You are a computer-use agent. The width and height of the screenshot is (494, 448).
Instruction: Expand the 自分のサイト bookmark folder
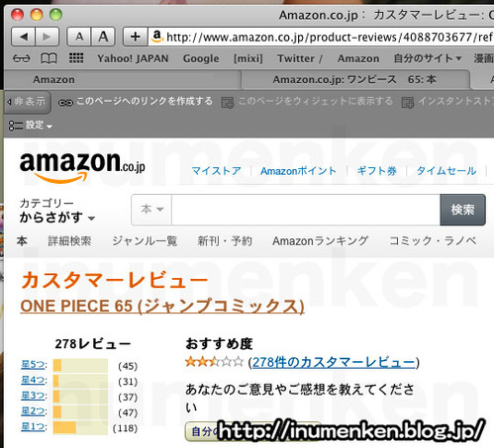tap(428, 58)
